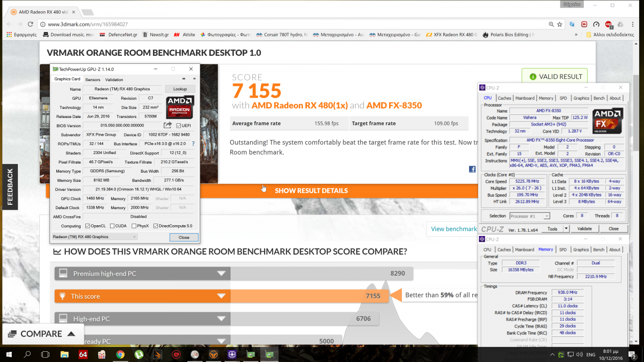Open the GPU-Z hamburger menu icon
The image size is (644, 362).
pyautogui.click(x=194, y=79)
